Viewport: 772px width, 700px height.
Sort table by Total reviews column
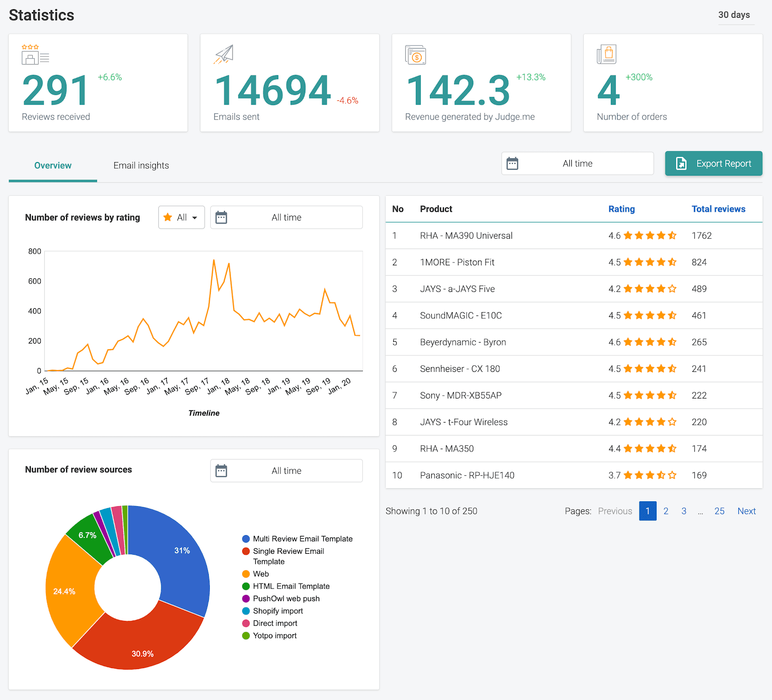pos(718,209)
